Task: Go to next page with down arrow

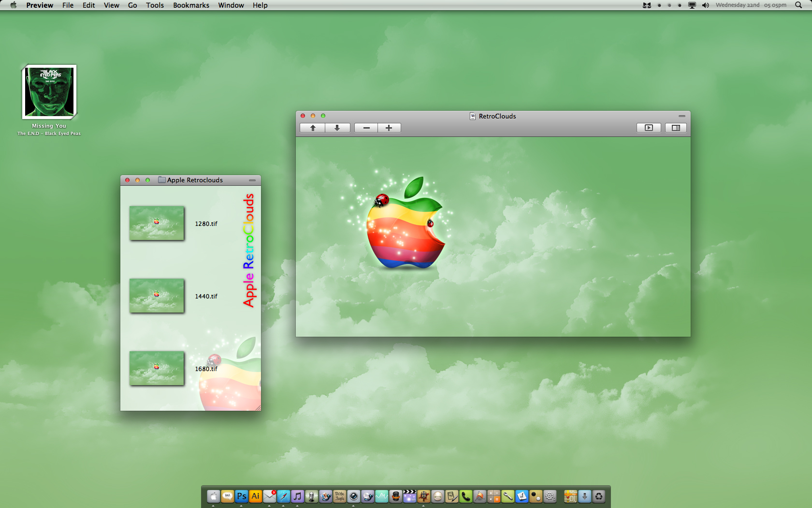Action: click(337, 128)
